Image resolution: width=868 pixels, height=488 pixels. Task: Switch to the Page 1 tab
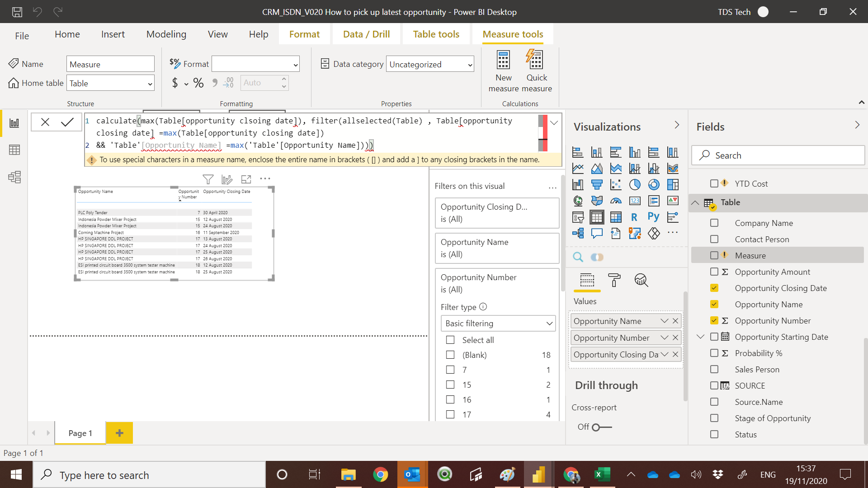(x=80, y=433)
